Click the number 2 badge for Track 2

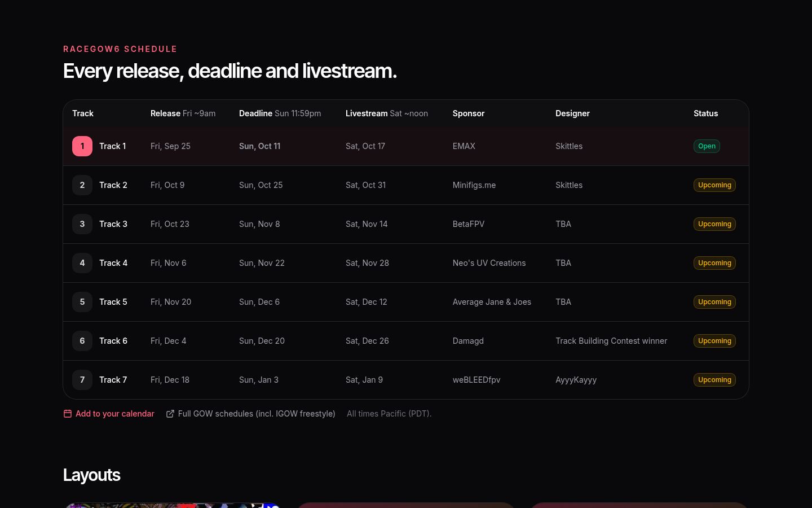pyautogui.click(x=82, y=185)
